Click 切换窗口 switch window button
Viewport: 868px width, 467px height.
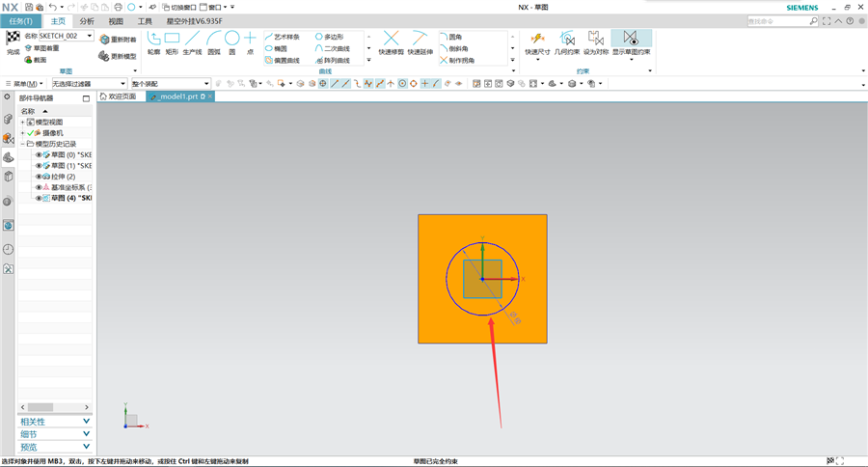(178, 7)
